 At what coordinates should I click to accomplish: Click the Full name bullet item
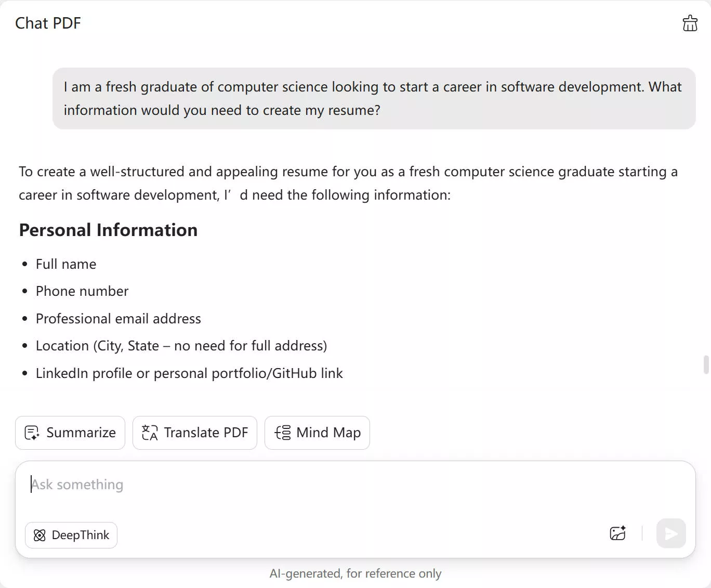click(66, 264)
